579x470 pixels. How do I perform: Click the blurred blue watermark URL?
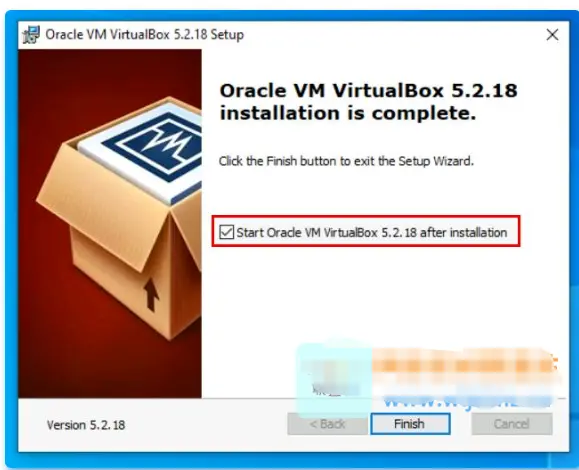coord(467,401)
